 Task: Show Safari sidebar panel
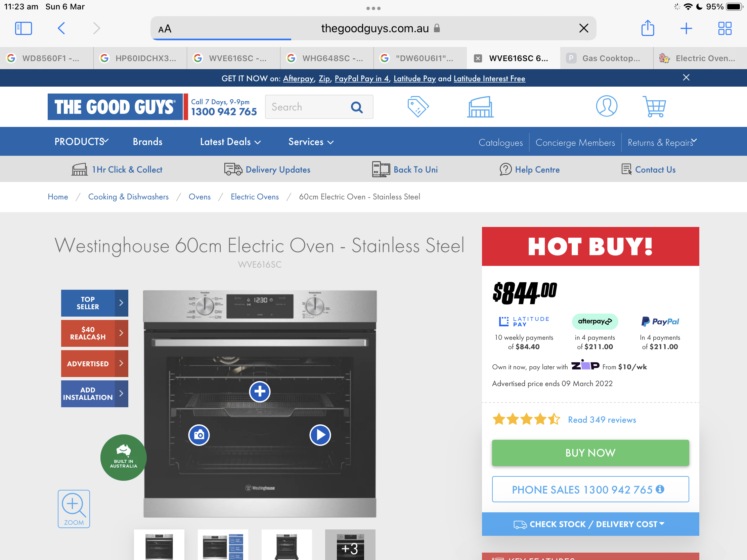pos(23,28)
